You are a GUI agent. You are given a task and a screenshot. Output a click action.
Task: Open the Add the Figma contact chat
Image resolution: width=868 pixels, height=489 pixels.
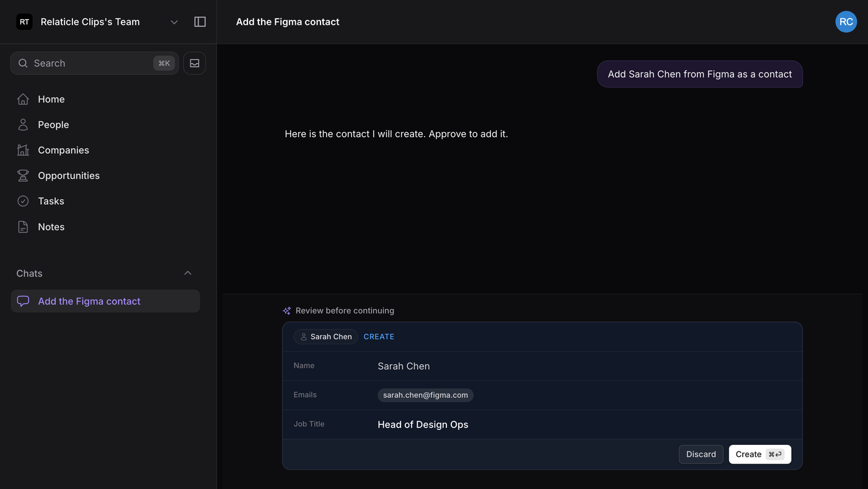(x=105, y=301)
